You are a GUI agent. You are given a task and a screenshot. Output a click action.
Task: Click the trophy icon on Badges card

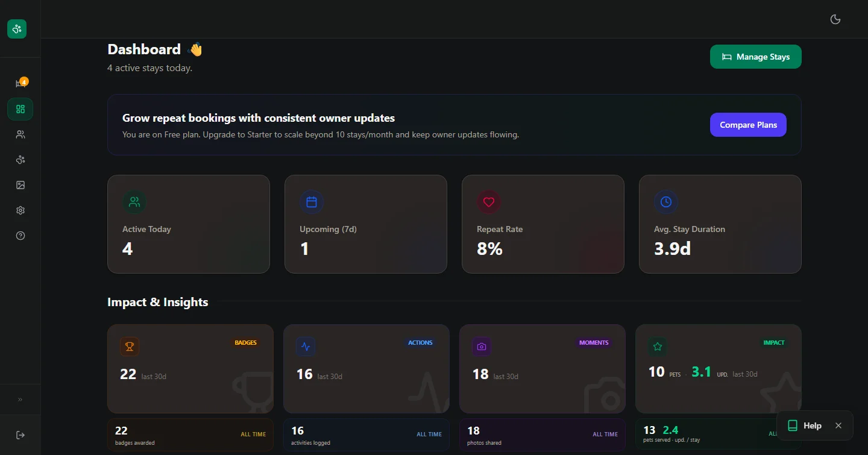coord(130,347)
